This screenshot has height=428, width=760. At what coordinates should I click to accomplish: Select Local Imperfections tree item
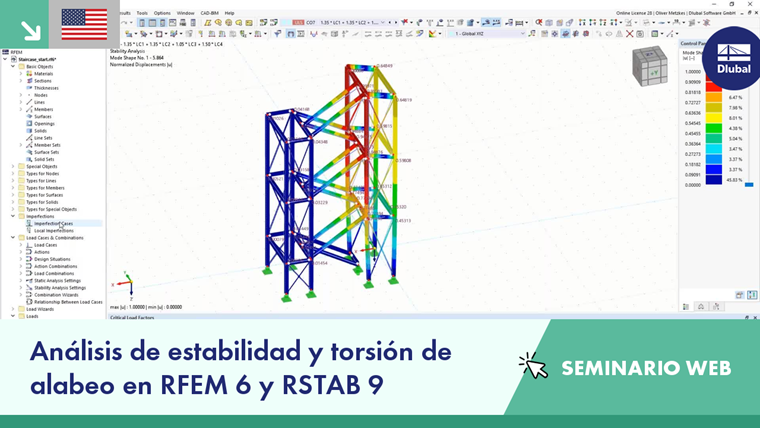pyautogui.click(x=54, y=231)
